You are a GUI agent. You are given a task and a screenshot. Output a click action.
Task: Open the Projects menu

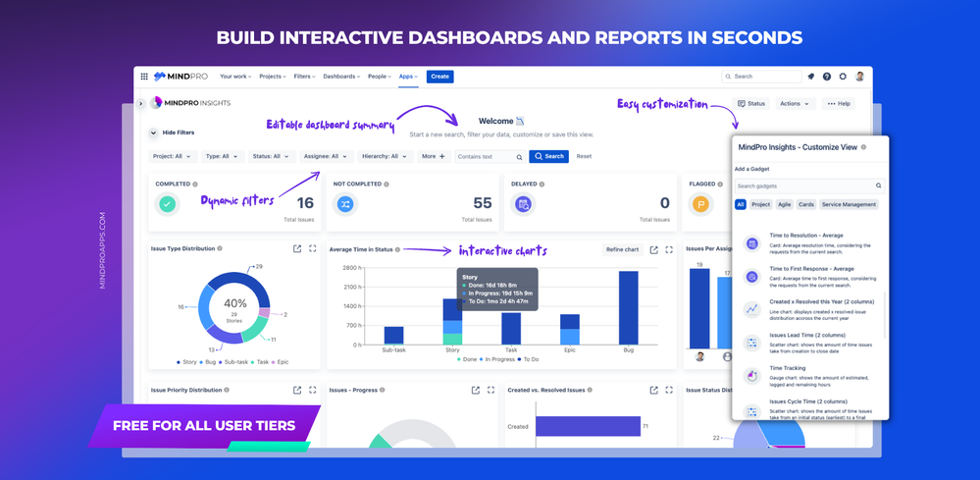click(x=273, y=77)
